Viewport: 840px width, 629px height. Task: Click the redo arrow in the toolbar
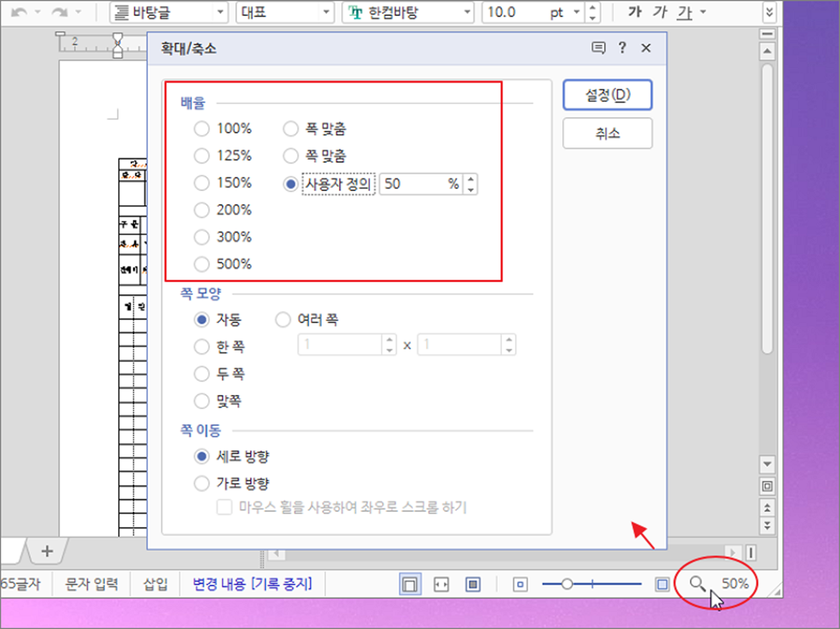click(x=59, y=12)
